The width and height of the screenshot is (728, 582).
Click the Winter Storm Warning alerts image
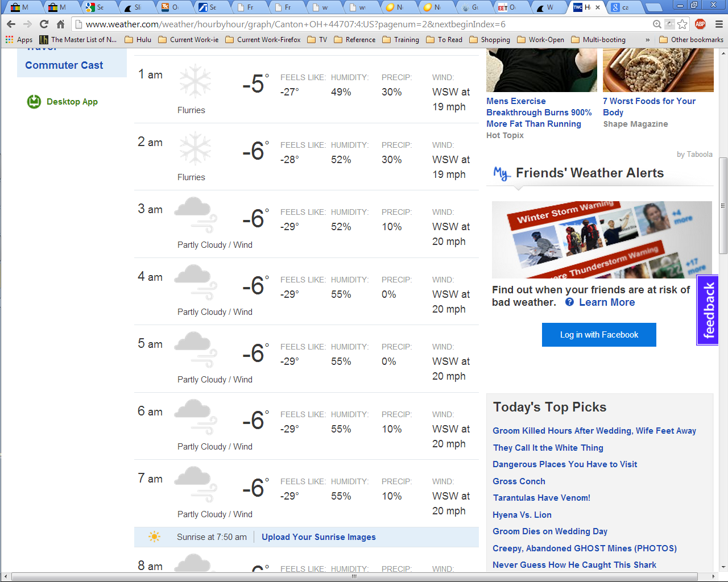pyautogui.click(x=602, y=240)
